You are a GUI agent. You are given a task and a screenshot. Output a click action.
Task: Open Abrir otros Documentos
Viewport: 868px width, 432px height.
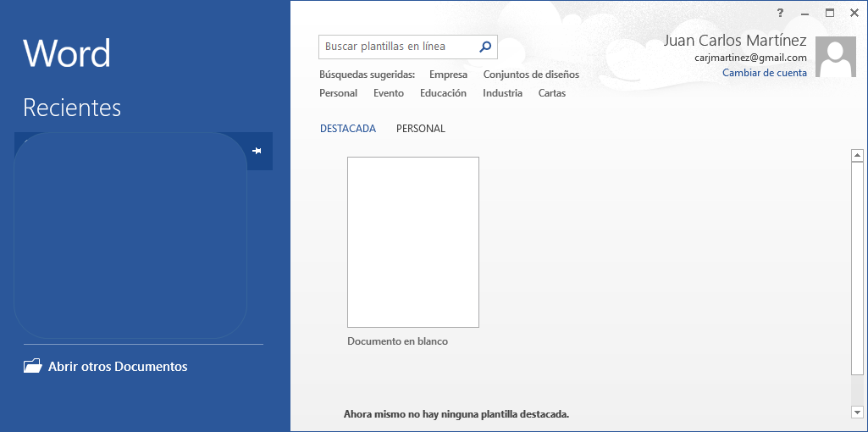(x=105, y=366)
